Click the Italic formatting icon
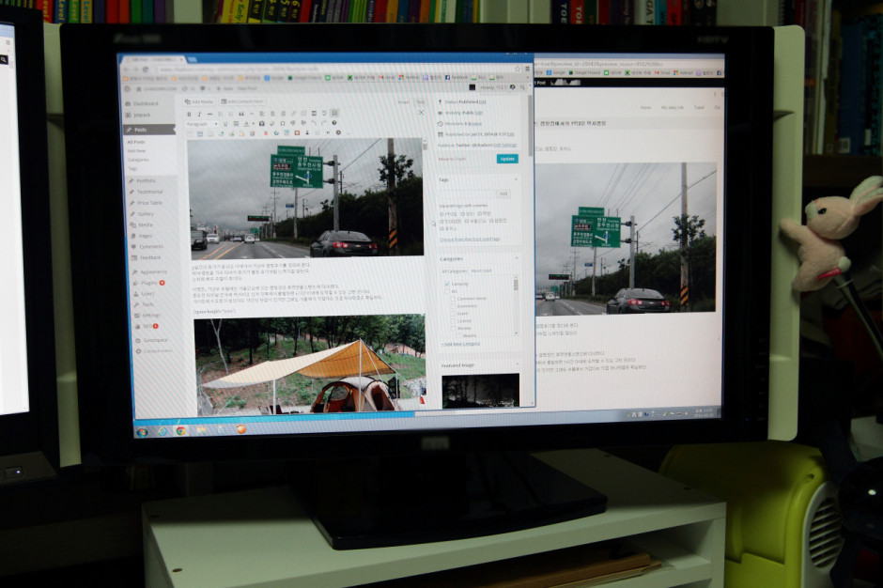The image size is (883, 588). pos(199,114)
